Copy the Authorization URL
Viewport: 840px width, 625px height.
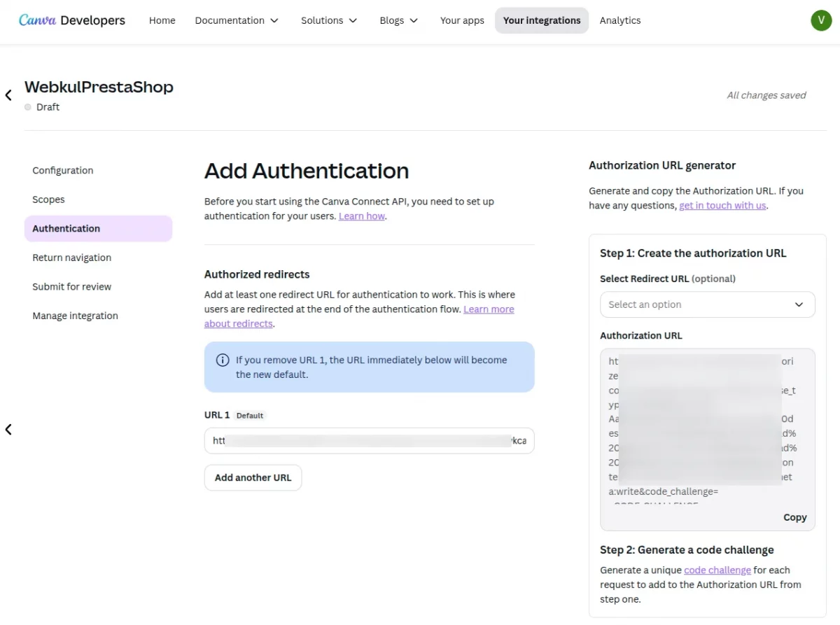[794, 517]
